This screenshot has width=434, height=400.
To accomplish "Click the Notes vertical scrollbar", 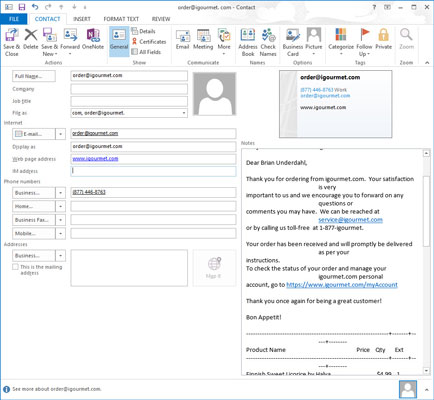I will click(x=426, y=211).
